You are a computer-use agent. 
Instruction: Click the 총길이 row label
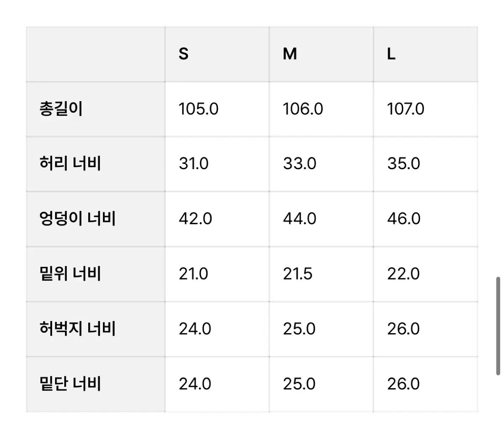point(61,109)
